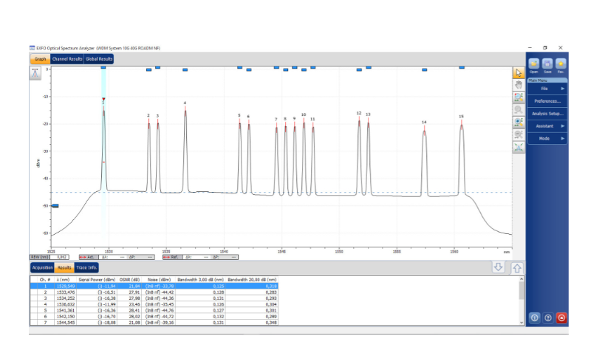Open Preferences from the Main Menu
The width and height of the screenshot is (602, 364).
point(547,101)
